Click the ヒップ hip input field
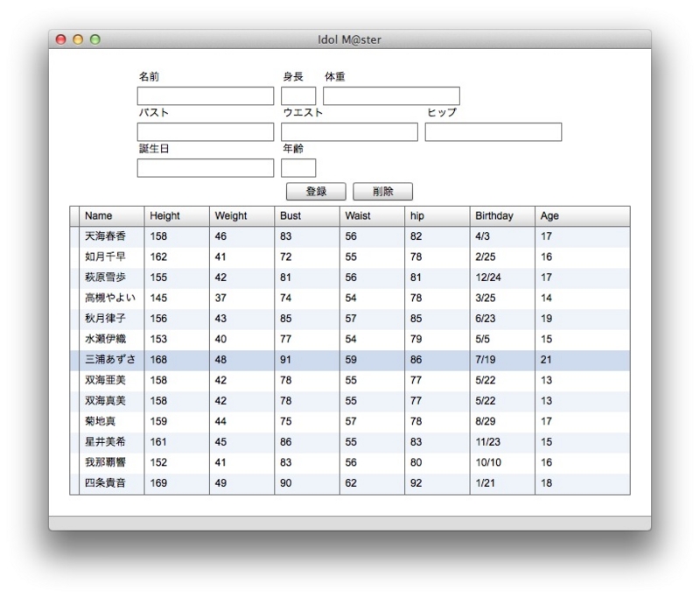Screen dimensions: 700x598 pos(492,131)
